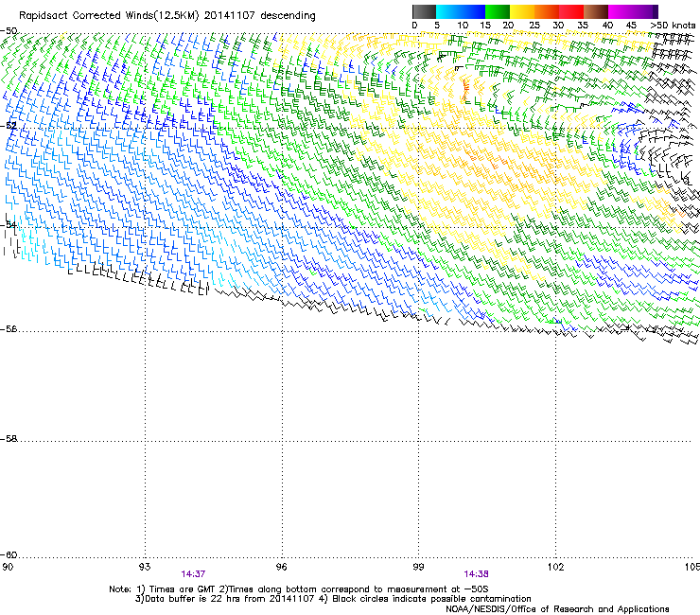The image size is (700, 615).
Task: Click the '93' longitude axis label
Action: (145, 567)
